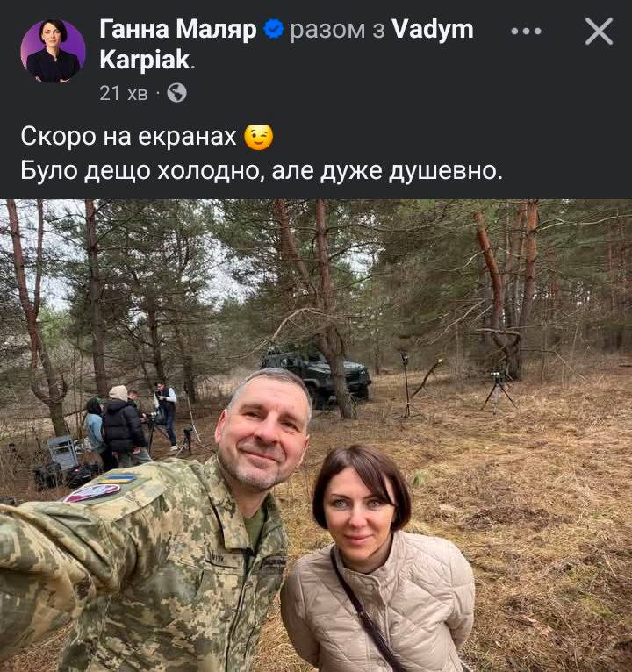Open tagged profile Vadym on the first line

pos(433,30)
